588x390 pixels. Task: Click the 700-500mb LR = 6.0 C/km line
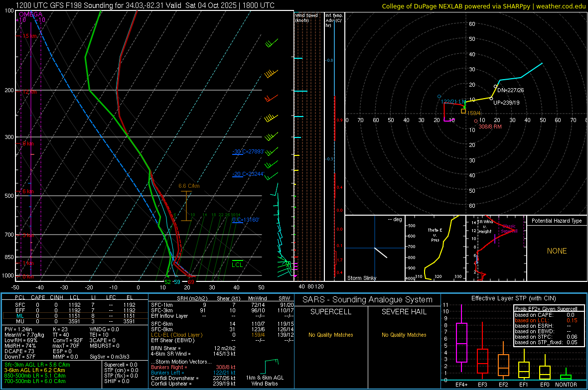(35, 381)
